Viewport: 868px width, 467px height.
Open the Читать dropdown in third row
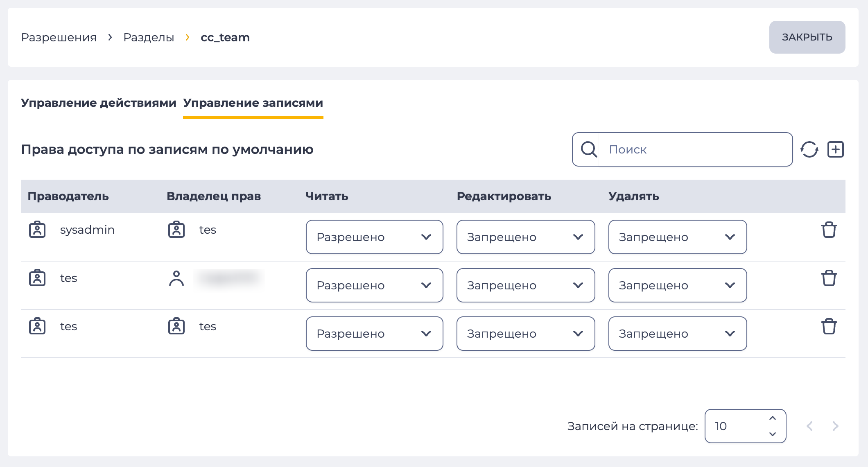click(x=375, y=334)
